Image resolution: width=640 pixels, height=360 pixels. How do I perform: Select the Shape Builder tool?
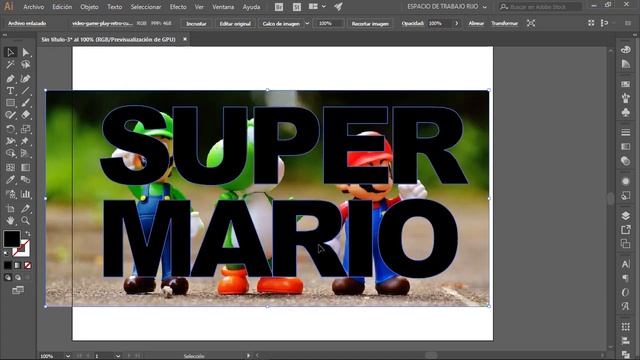(x=11, y=153)
